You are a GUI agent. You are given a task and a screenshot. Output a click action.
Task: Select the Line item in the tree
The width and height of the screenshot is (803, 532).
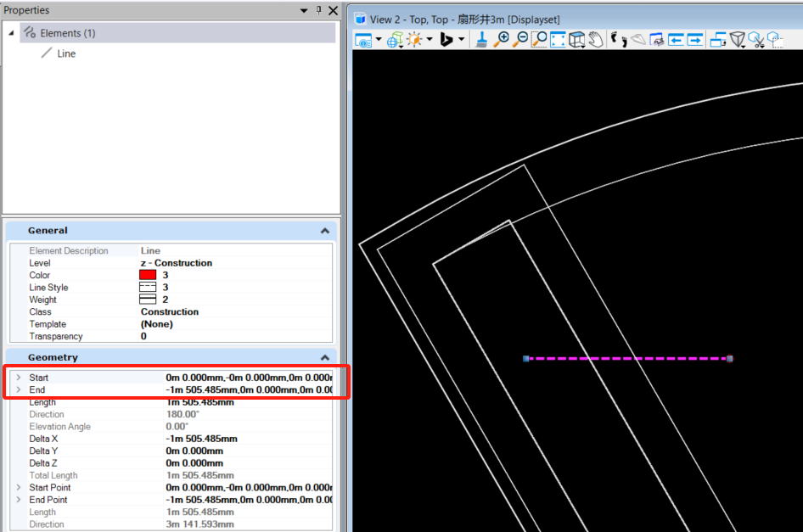pos(66,53)
